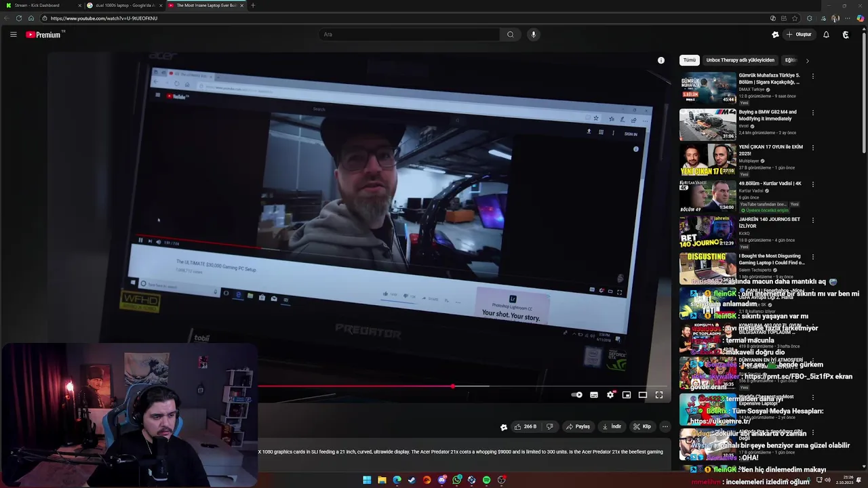Bookmark this page with star icon
The width and height of the screenshot is (868, 488).
click(795, 18)
